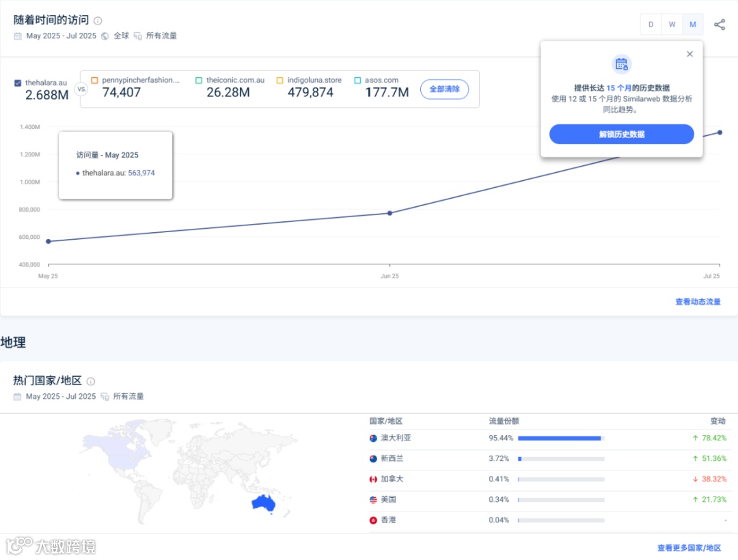
Task: Click the 变动 column header
Action: (717, 421)
